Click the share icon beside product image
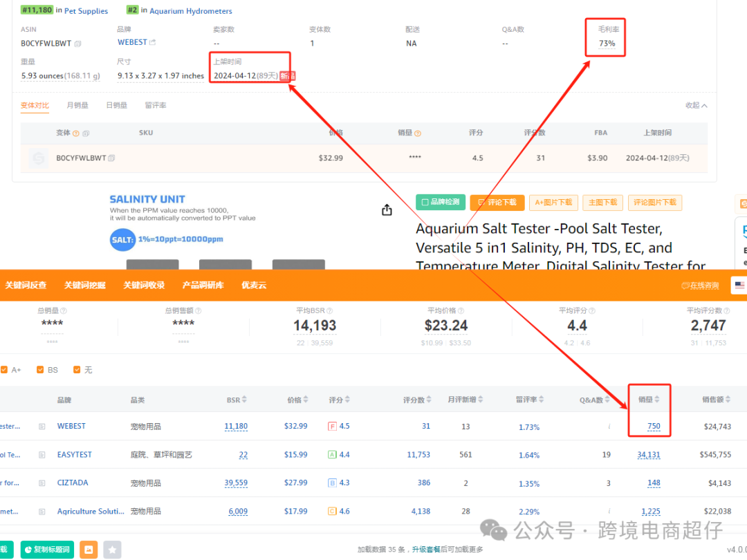 tap(387, 210)
